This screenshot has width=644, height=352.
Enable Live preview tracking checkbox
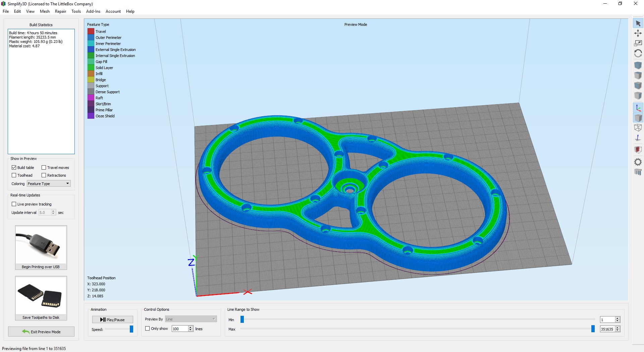(x=14, y=204)
